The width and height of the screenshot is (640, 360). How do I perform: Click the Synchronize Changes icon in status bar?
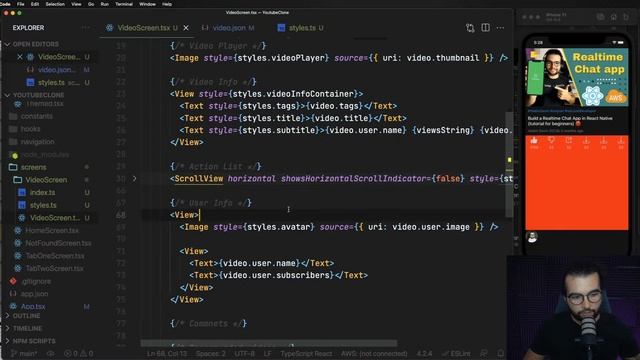click(51, 353)
